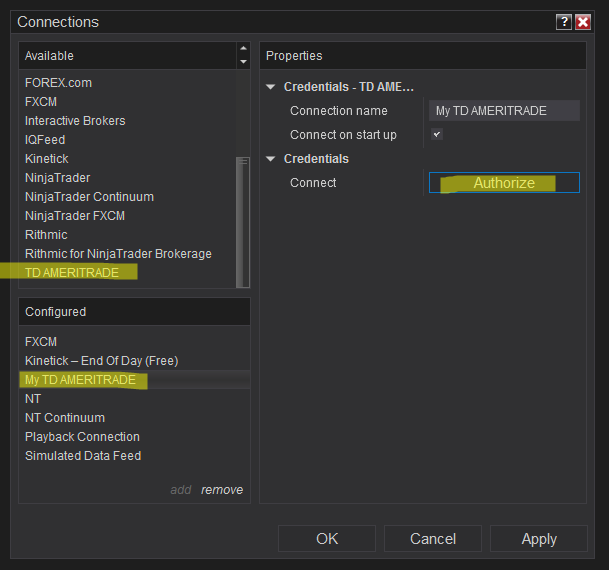
Task: Confirm with the OK button
Action: 327,539
